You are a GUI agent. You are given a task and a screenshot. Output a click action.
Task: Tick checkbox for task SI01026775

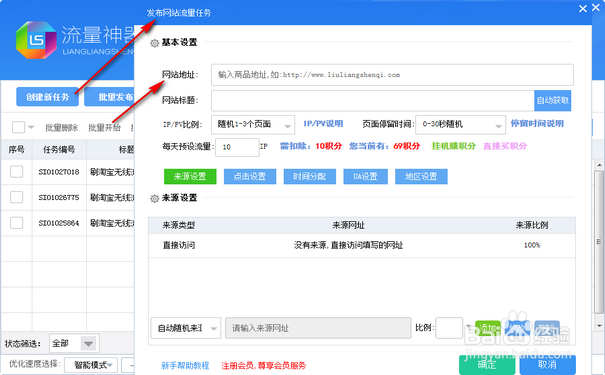(x=17, y=197)
